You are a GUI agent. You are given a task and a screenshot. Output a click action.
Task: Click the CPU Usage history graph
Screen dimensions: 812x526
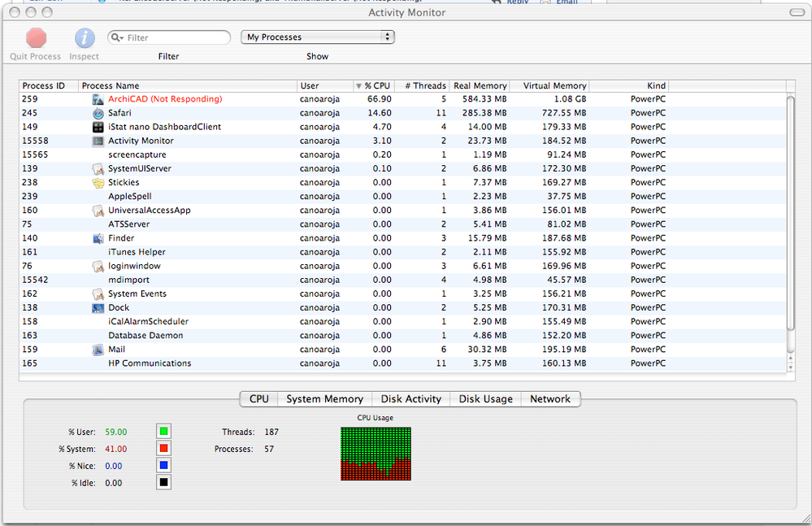pyautogui.click(x=376, y=454)
